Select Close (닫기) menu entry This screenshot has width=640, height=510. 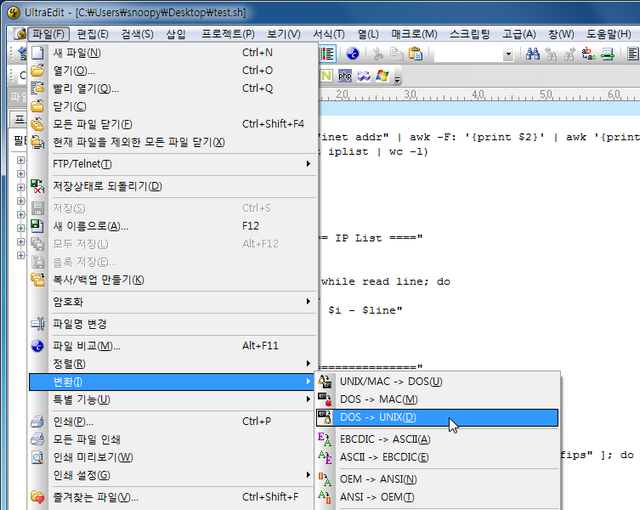click(x=173, y=106)
